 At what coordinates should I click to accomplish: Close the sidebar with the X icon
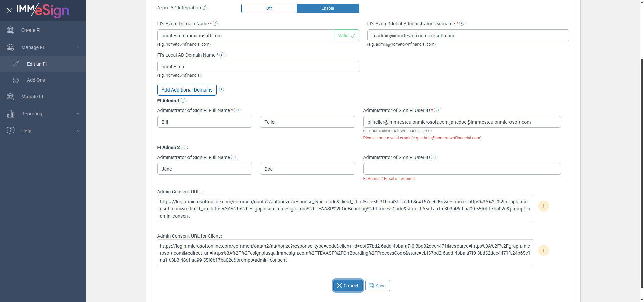click(x=9, y=10)
